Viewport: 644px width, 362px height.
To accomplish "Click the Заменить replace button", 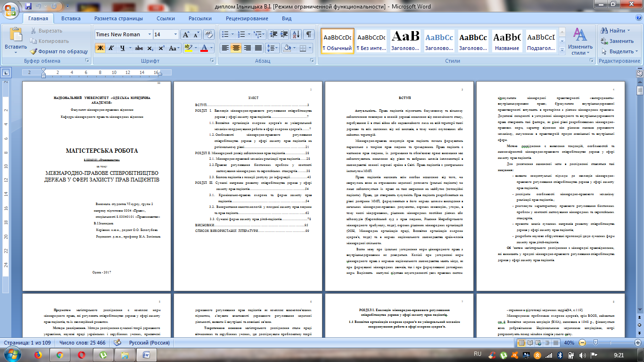I will [x=618, y=41].
